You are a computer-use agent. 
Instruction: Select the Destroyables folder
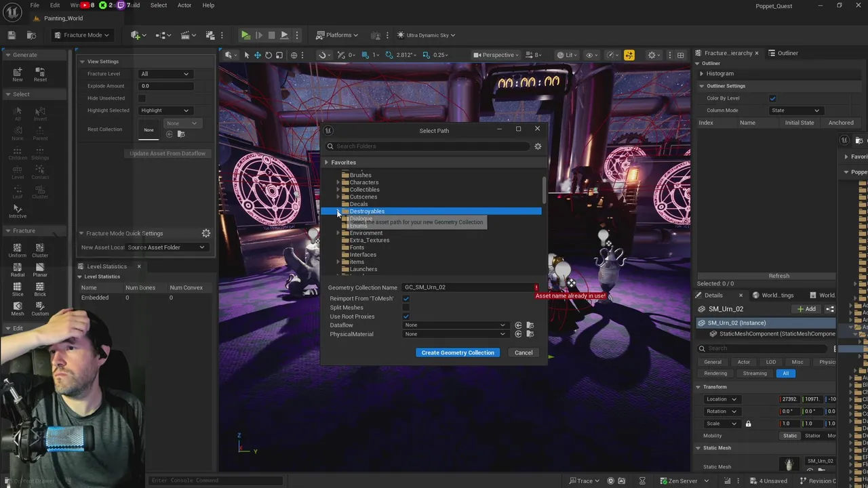431,211
